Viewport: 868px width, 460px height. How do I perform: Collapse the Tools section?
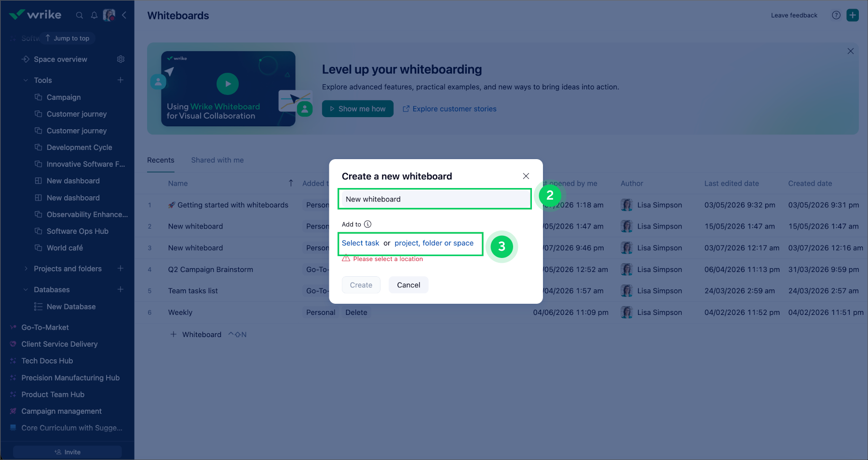[26, 80]
